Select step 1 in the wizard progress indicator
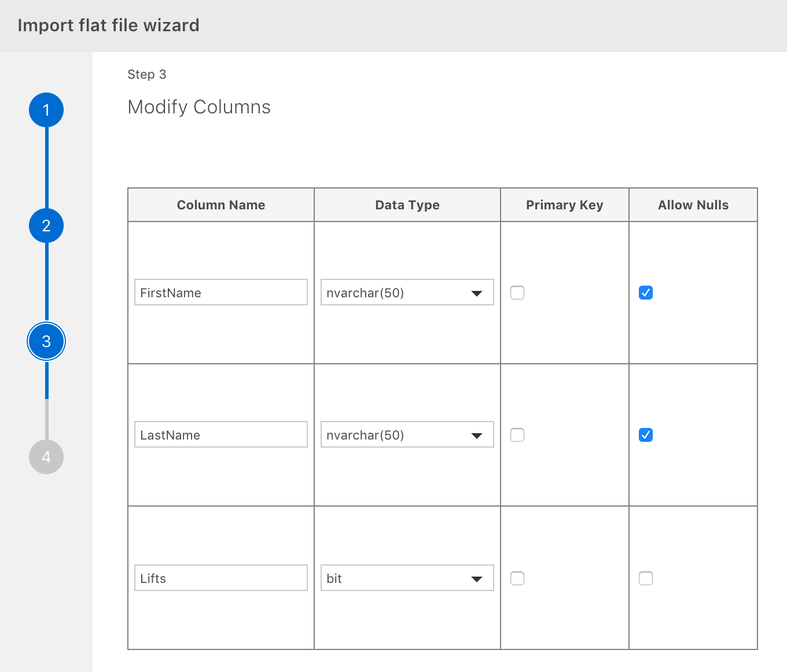The height and width of the screenshot is (672, 787). coord(46,110)
